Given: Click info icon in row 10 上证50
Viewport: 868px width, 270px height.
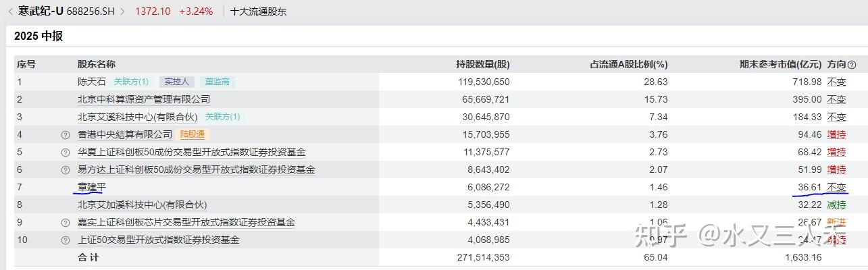Looking at the screenshot, I should [x=66, y=240].
